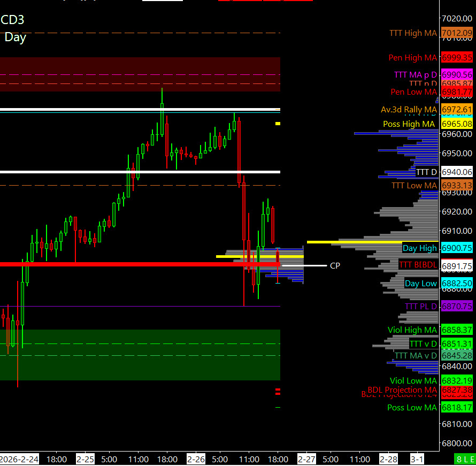
Task: Select the 2-26 date marker
Action: click(196, 459)
